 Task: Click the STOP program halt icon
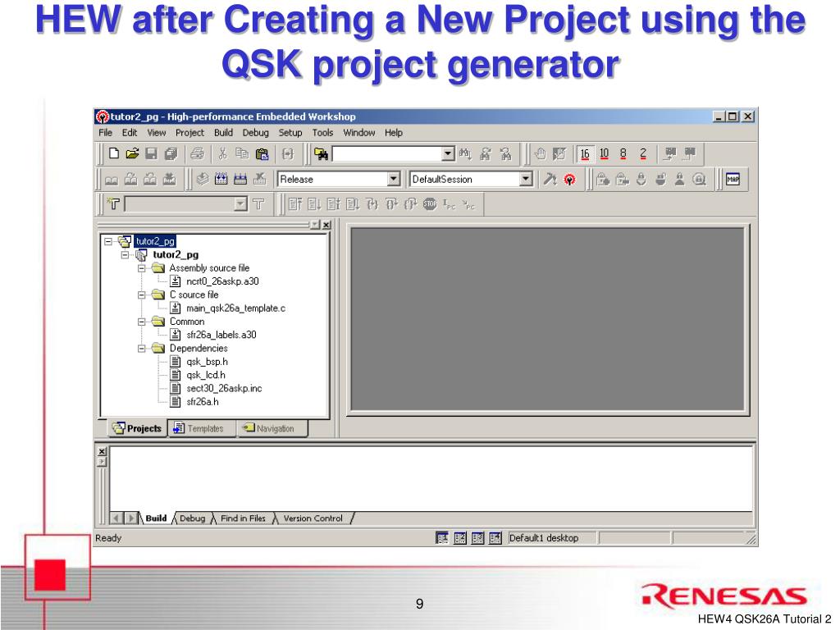click(430, 204)
